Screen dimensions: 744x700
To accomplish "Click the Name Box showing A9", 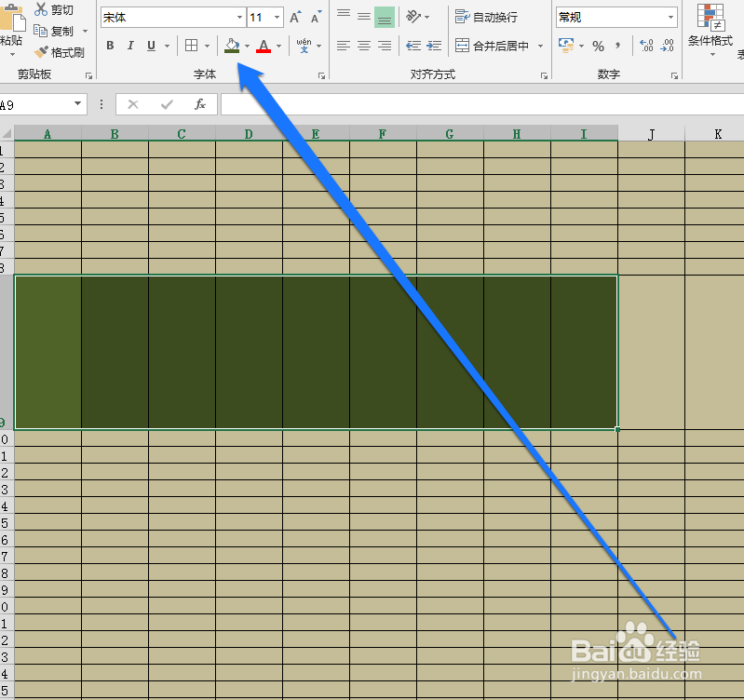I will (x=35, y=104).
